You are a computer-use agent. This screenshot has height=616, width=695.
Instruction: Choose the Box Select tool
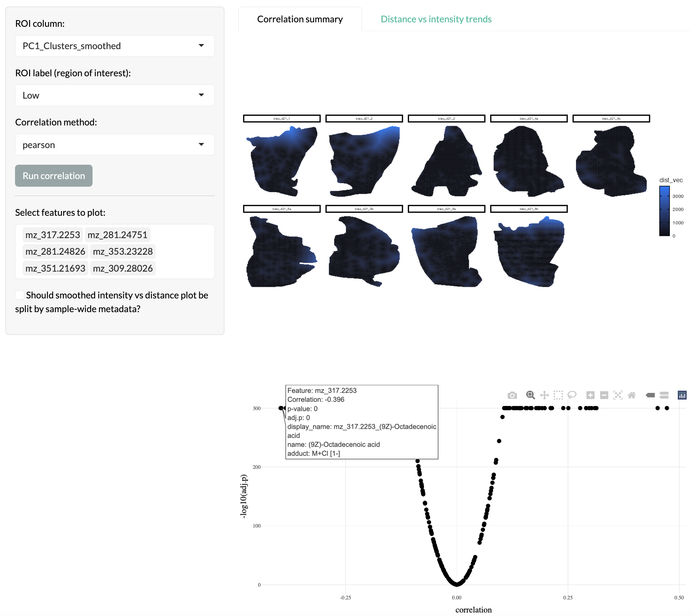point(558,395)
